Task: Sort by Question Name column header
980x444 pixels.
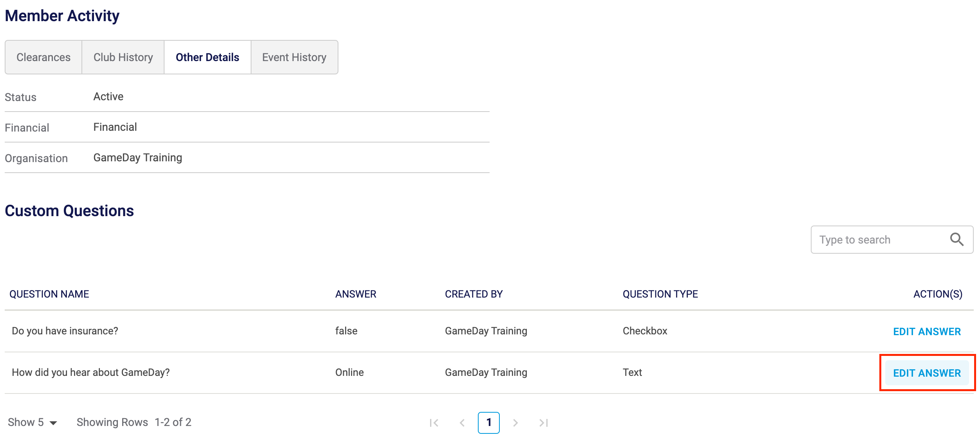Action: pyautogui.click(x=49, y=294)
